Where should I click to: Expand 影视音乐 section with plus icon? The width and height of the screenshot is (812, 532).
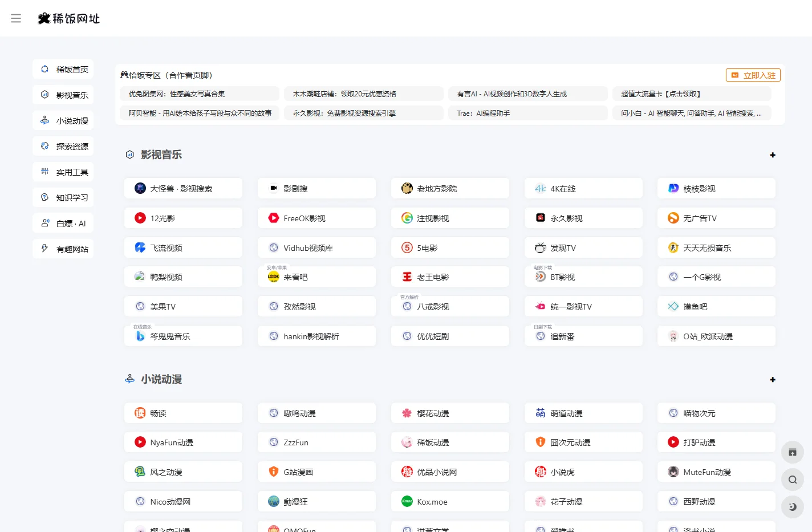point(773,155)
